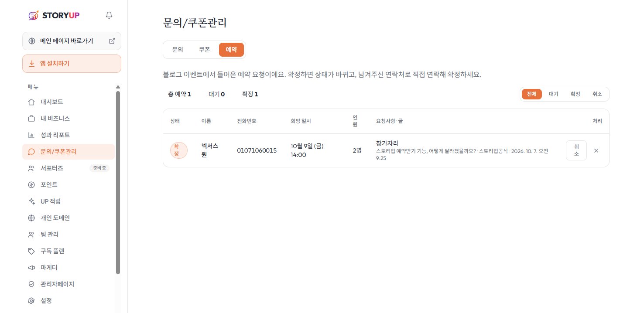Screen dimensions: 644x313
Task: Click 포인트 coin icon
Action: coord(31,185)
